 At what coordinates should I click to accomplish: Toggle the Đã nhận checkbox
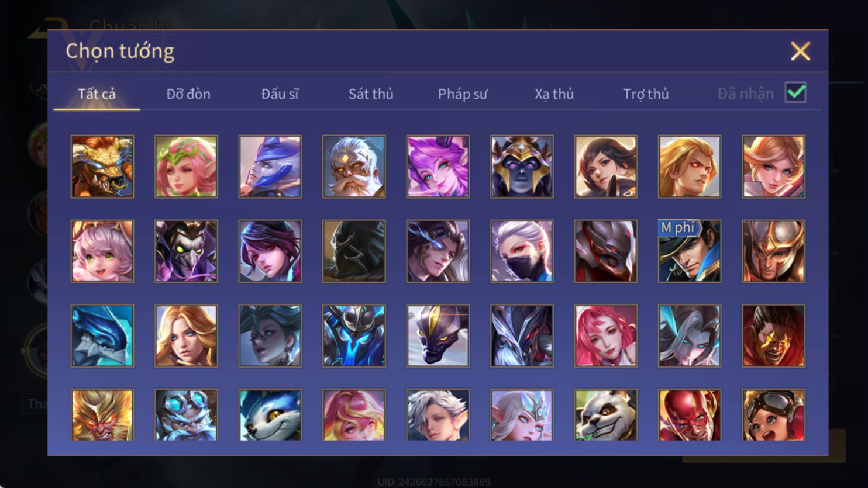[x=795, y=92]
